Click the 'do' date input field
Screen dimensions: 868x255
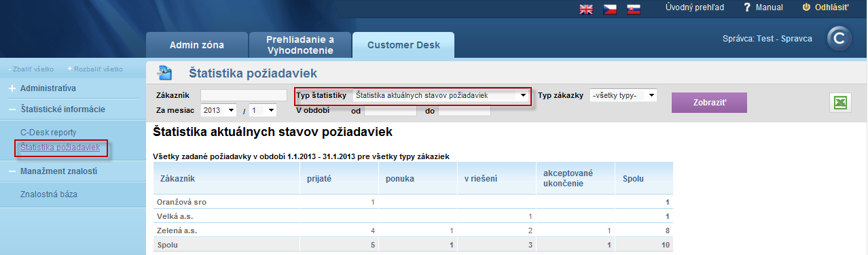[465, 110]
